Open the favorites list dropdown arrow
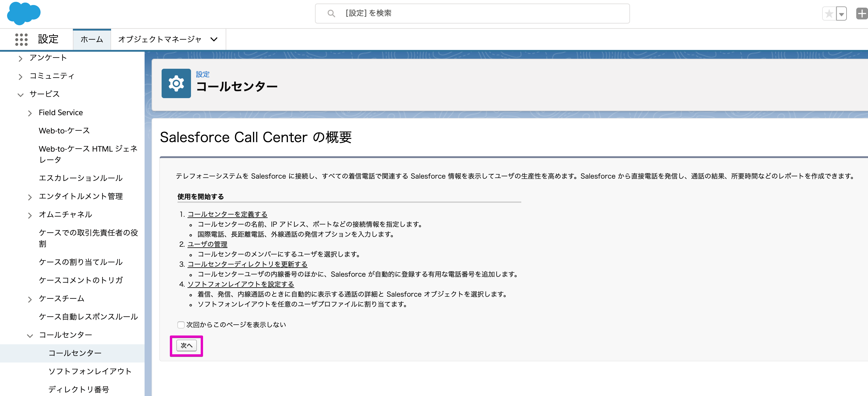Screen dimensions: 868x396 coord(841,14)
